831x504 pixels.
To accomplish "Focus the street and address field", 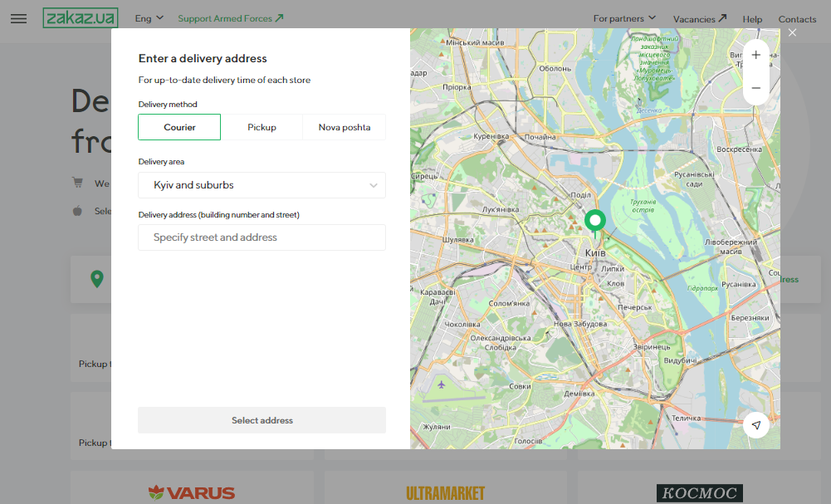I will click(262, 237).
